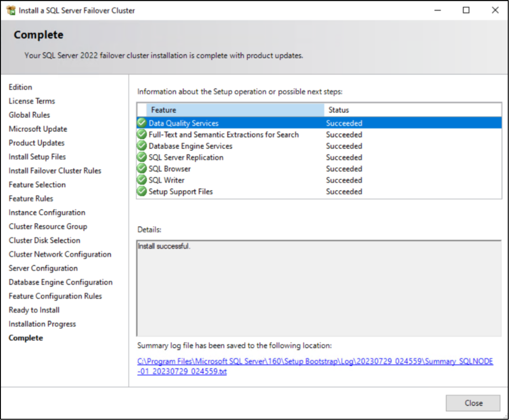Click the Feature Configuration Rules step
This screenshot has width=509, height=420.
pyautogui.click(x=55, y=296)
